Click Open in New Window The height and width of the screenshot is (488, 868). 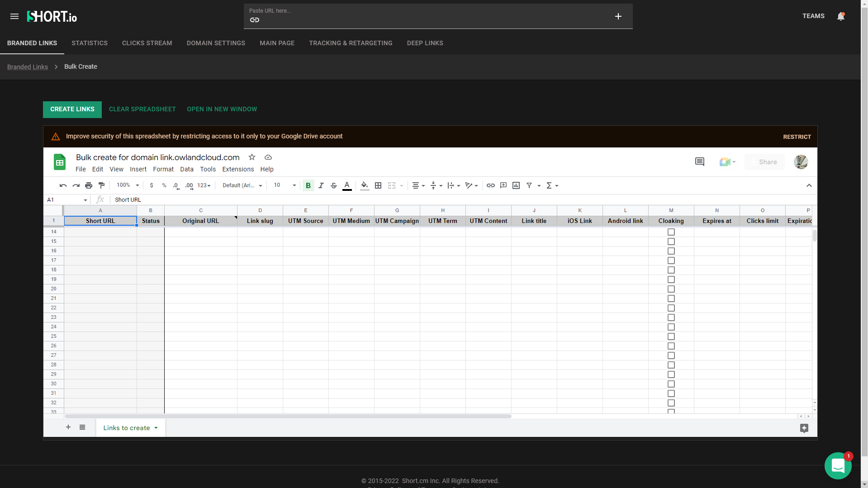[x=222, y=109]
